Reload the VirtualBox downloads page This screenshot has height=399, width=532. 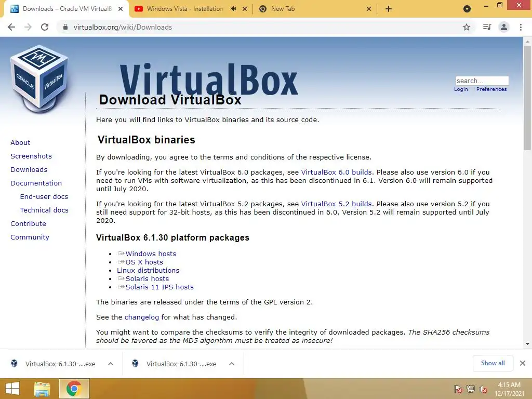(x=45, y=27)
